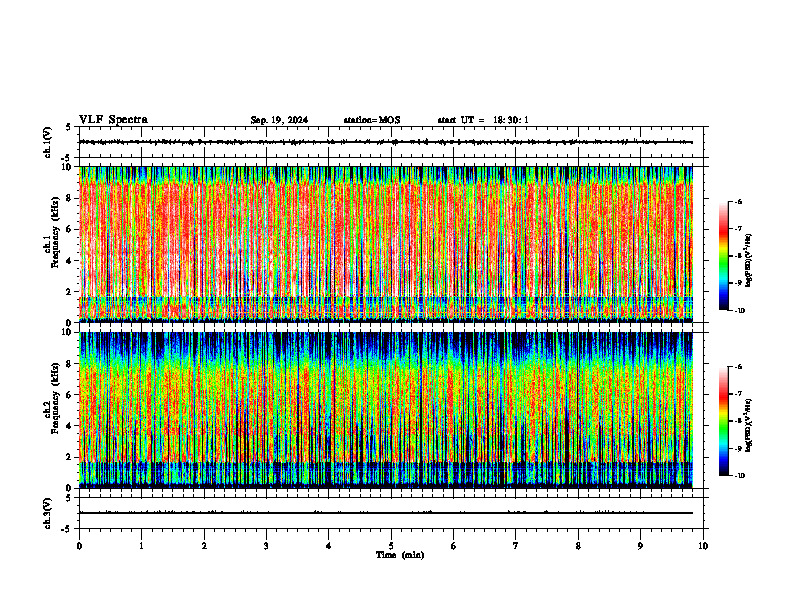Click the ch.2 spectrogram color bar

click(x=723, y=421)
